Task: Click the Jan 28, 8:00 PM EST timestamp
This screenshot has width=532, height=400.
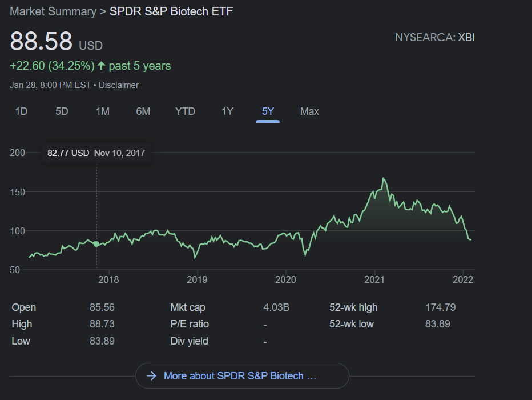Action: (x=50, y=85)
